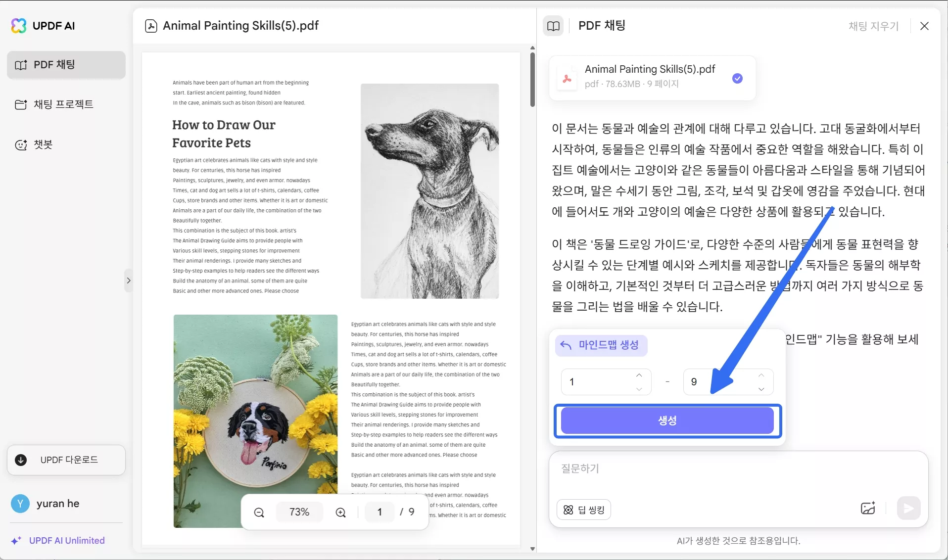
Task: Decrease the start page number
Action: 639,389
